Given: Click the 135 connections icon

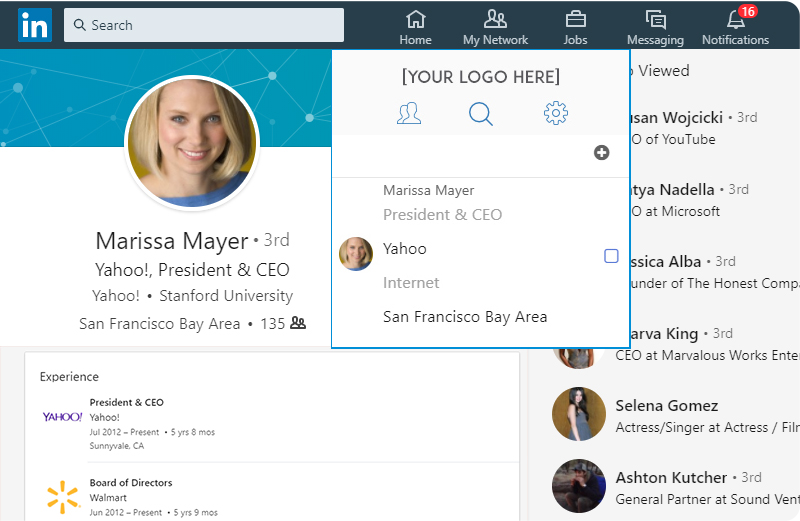Looking at the screenshot, I should (x=298, y=323).
